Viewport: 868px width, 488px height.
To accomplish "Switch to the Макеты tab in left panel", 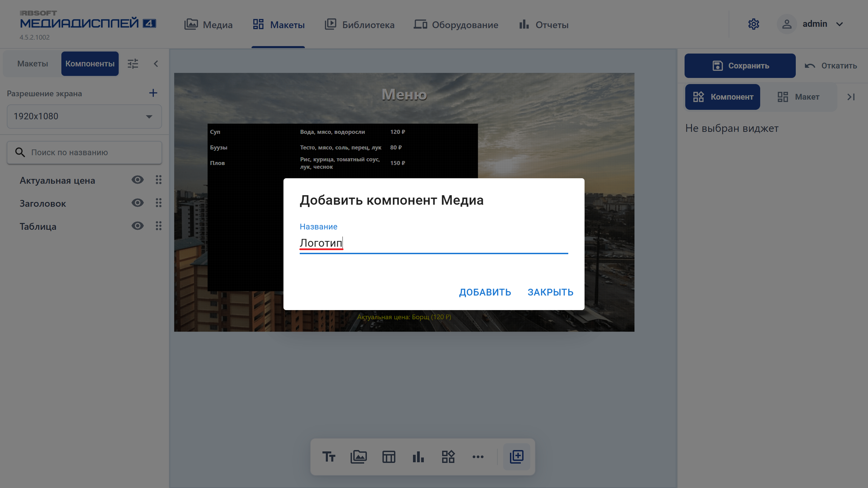I will point(33,64).
